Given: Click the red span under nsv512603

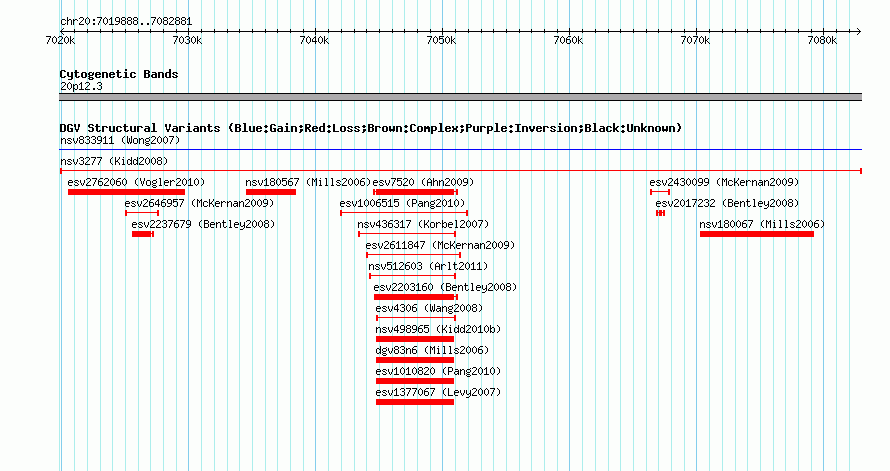Looking at the screenshot, I should [412, 276].
